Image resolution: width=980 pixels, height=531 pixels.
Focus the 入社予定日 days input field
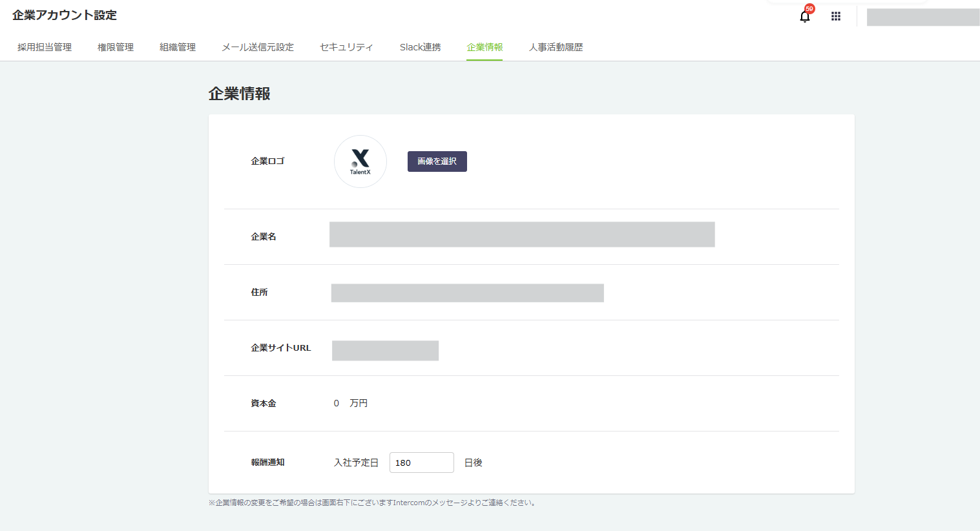pos(421,463)
